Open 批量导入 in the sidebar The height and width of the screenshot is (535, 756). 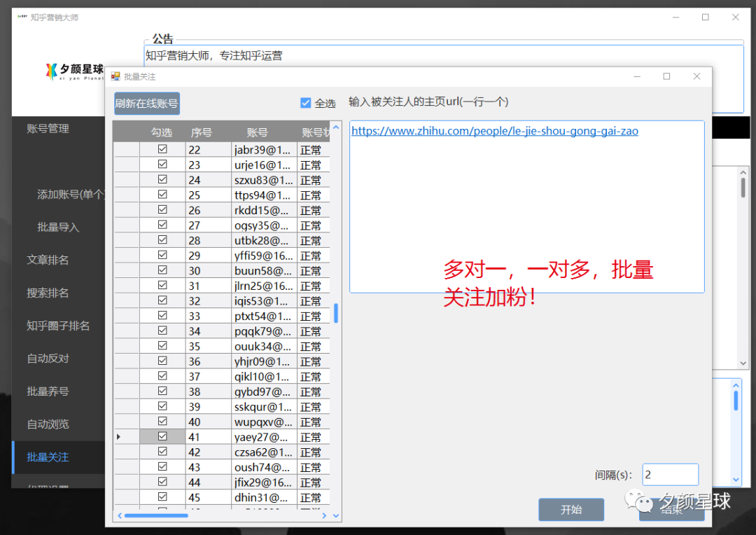click(58, 227)
